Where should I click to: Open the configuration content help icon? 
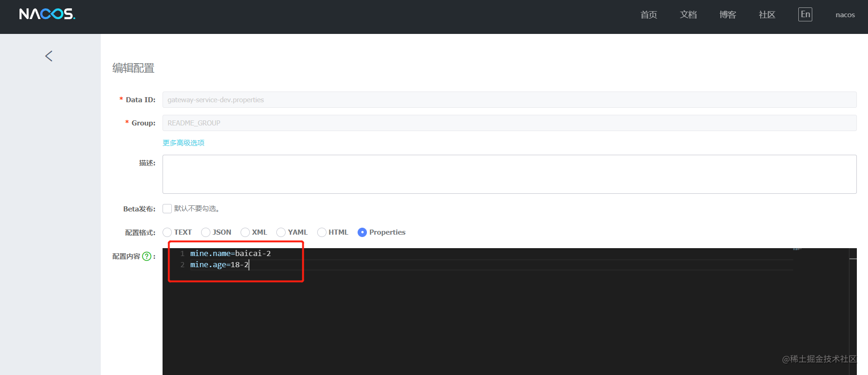point(147,257)
